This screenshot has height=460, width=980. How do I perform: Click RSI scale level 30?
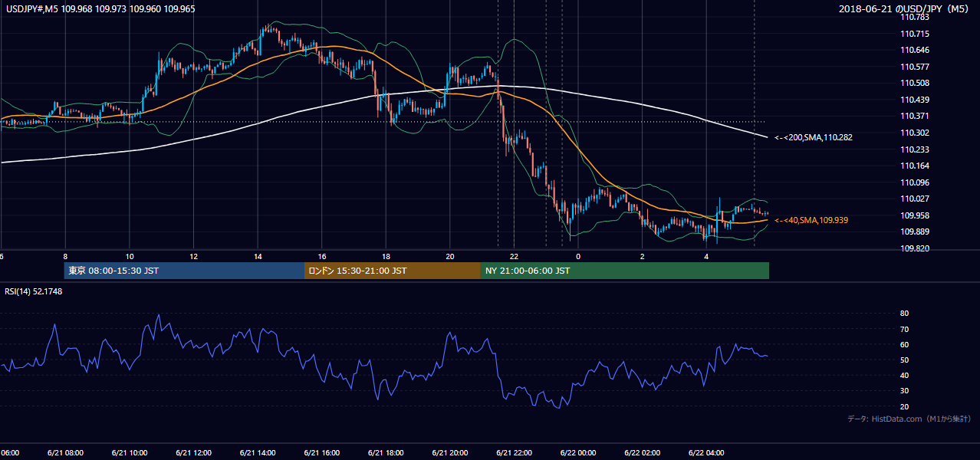pyautogui.click(x=905, y=390)
